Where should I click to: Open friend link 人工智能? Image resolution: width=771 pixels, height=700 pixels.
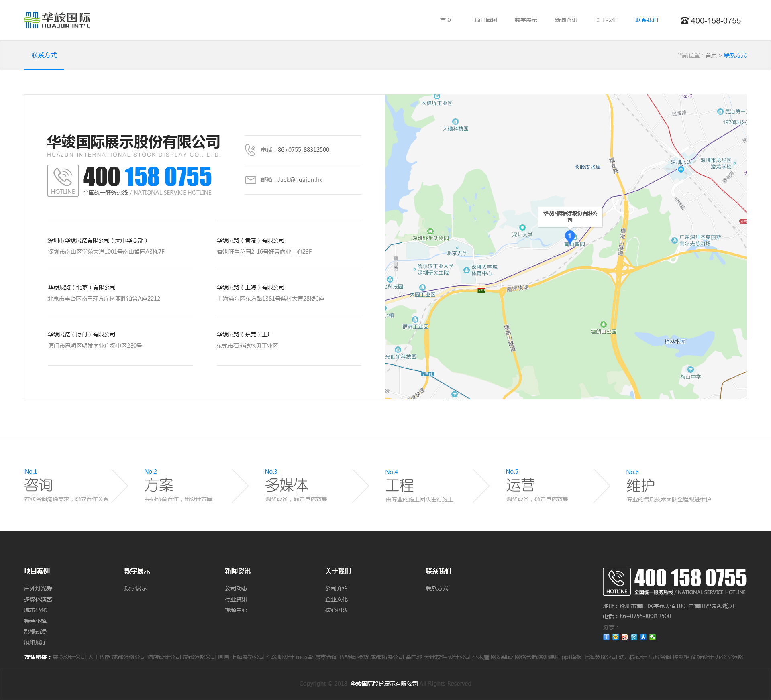[99, 657]
